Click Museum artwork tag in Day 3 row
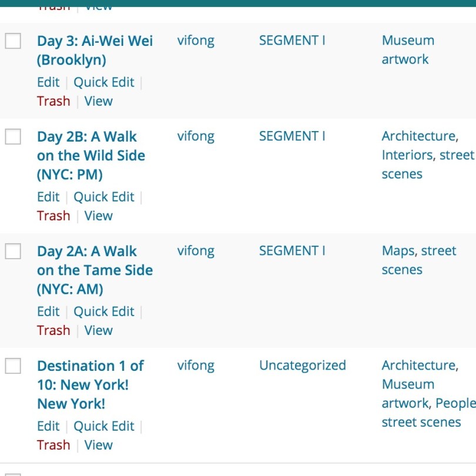 [408, 50]
